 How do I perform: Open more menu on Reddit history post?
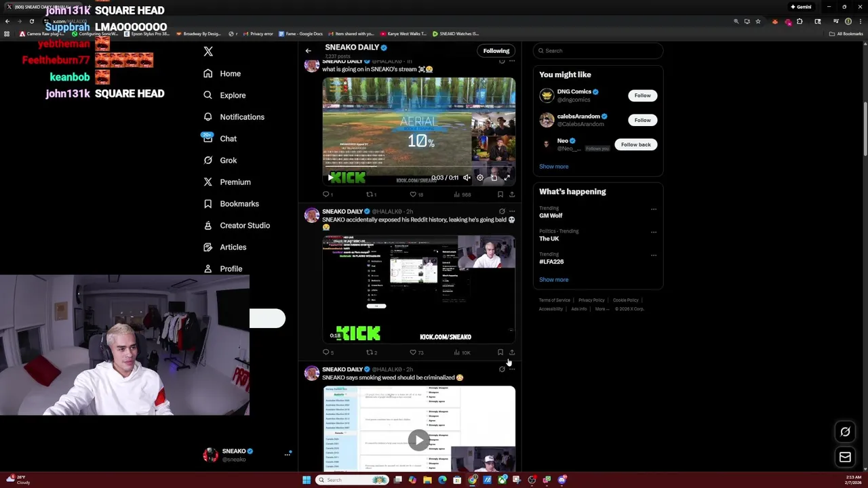click(512, 211)
